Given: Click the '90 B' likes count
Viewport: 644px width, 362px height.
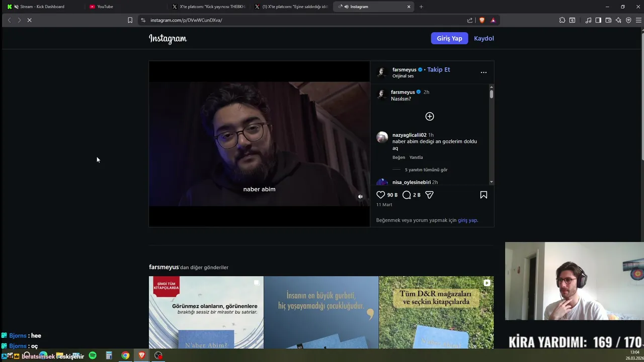Looking at the screenshot, I should point(392,195).
